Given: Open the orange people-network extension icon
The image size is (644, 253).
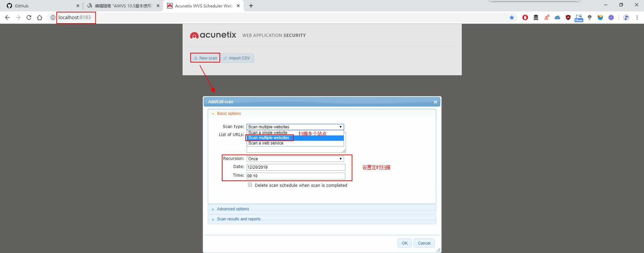Looking at the screenshot, I should click(x=547, y=17).
